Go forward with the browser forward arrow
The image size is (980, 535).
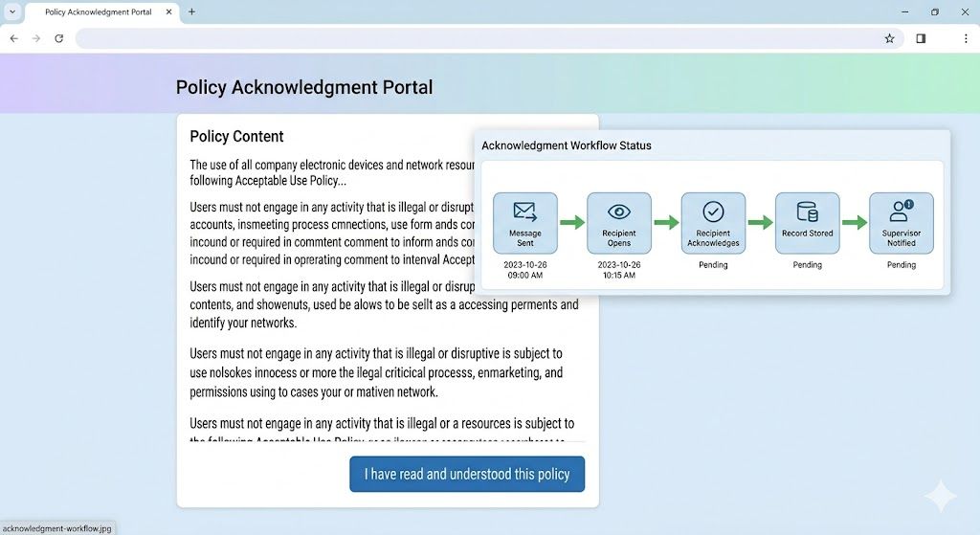coord(36,38)
